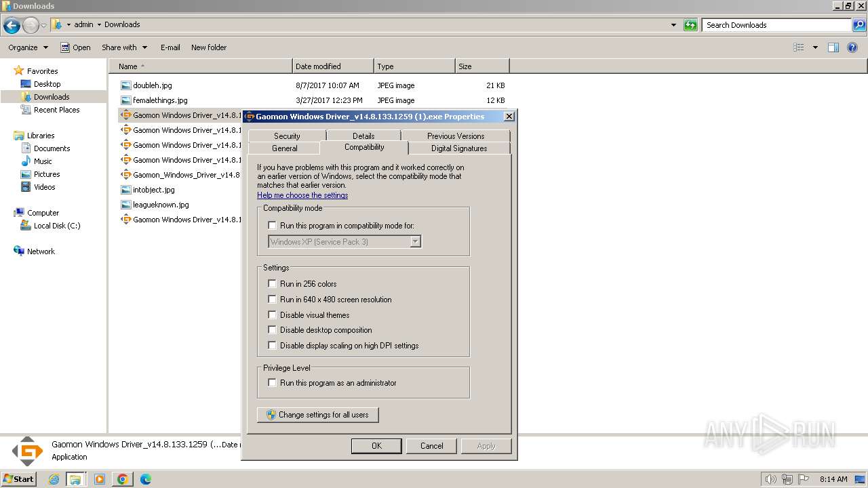Click Cancel in Properties dialog

[431, 446]
